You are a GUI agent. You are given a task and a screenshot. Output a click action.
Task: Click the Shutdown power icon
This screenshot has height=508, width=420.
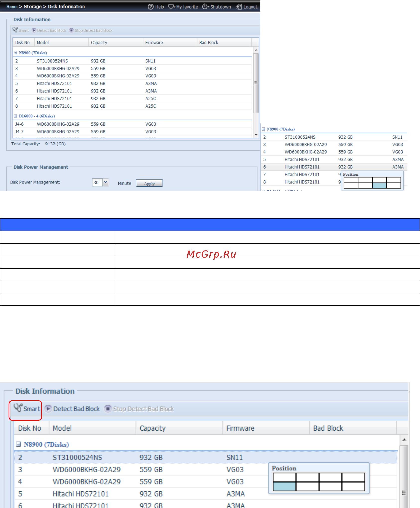(205, 7)
